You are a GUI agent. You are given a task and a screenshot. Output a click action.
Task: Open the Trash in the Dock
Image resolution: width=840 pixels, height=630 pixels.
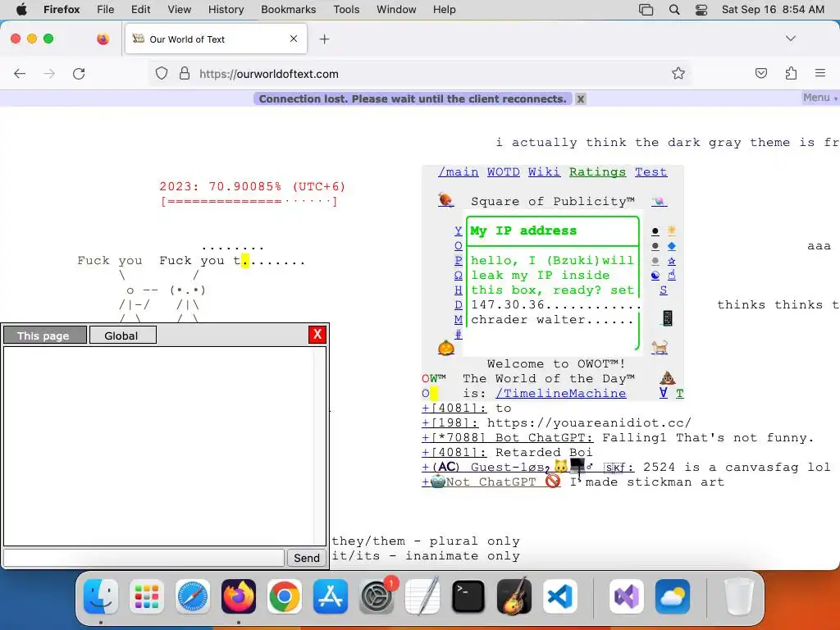click(739, 596)
